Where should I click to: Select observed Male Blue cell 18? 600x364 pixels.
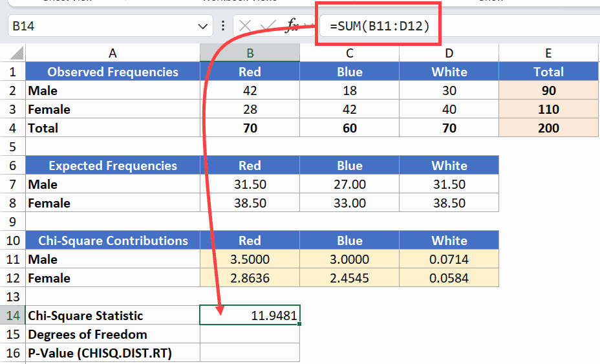[349, 91]
